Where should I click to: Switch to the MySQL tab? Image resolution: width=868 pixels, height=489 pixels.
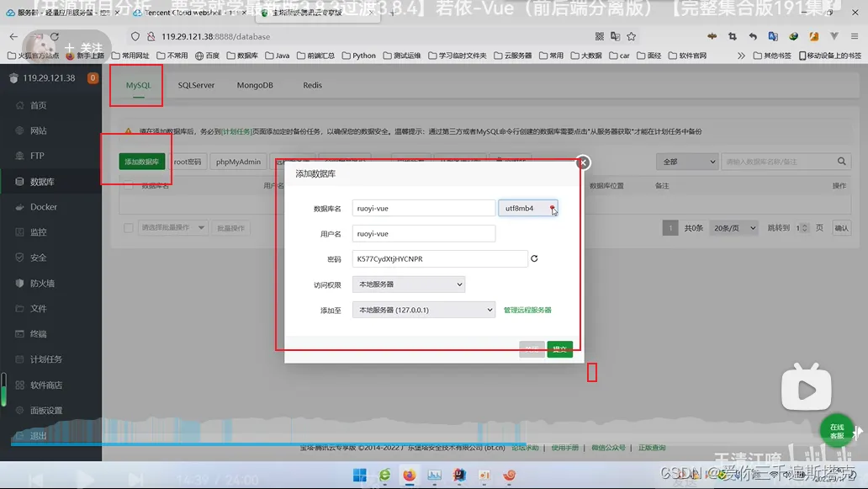139,85
